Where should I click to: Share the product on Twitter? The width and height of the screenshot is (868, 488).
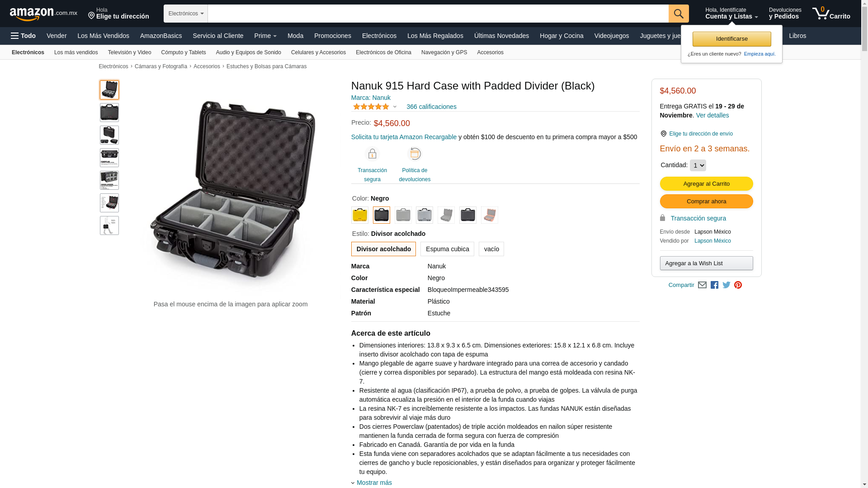pos(726,285)
